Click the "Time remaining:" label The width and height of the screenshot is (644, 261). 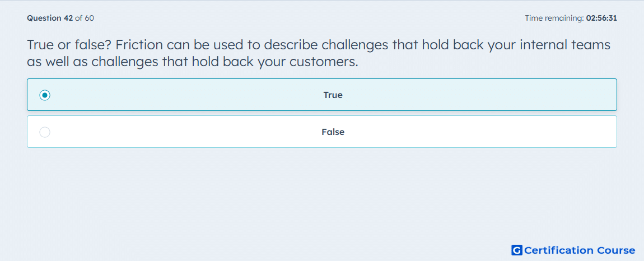[x=554, y=18]
